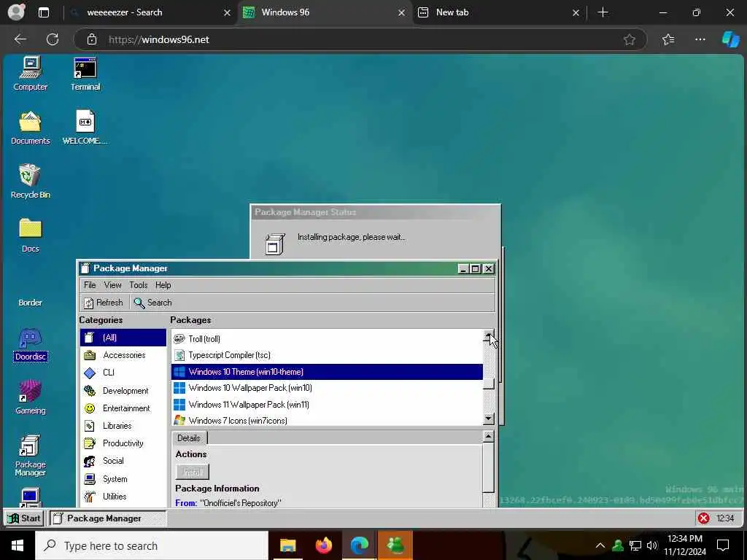
Task: Open the Package Manager desktop shortcut
Action: (x=31, y=455)
